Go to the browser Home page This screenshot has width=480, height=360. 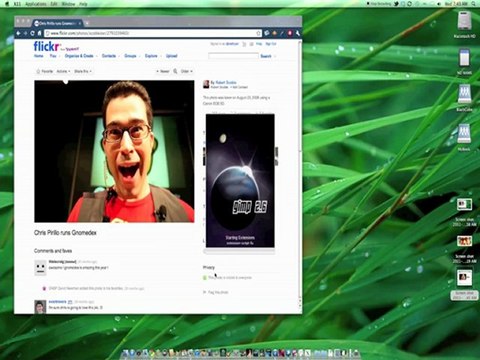39,33
